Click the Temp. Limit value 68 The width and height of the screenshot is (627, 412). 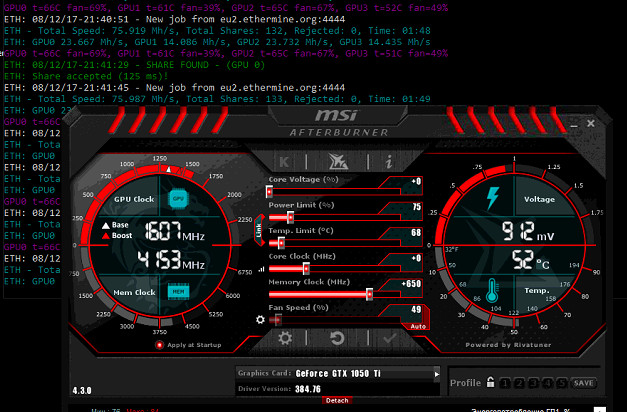pos(416,232)
